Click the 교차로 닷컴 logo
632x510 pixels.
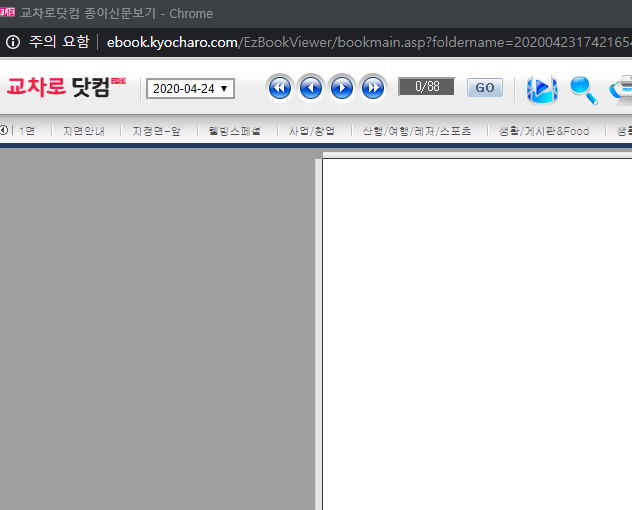coord(66,87)
